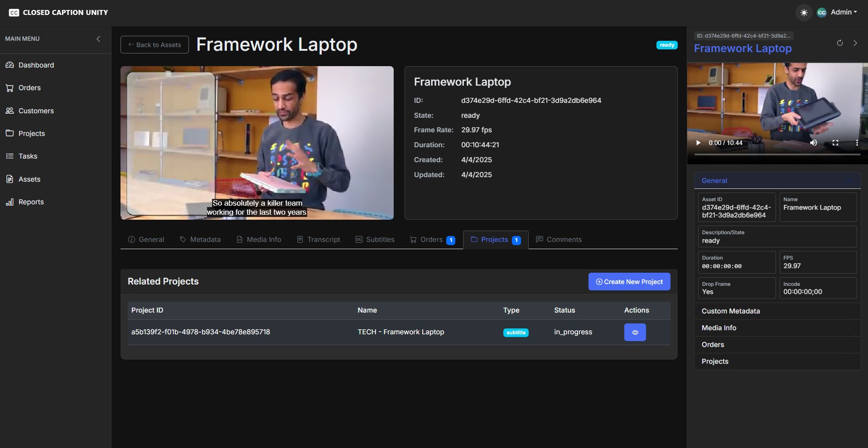Open Customers via the sidebar icon

10,111
